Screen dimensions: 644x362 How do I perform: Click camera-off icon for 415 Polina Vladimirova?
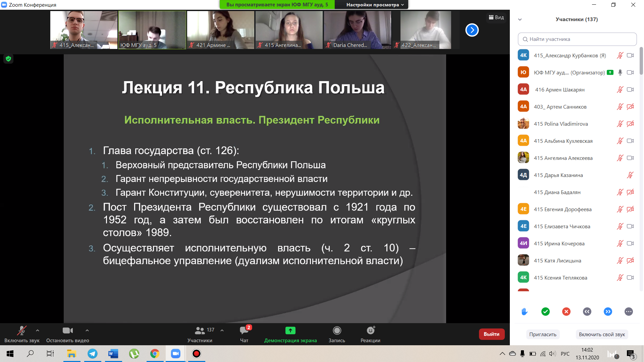(630, 124)
